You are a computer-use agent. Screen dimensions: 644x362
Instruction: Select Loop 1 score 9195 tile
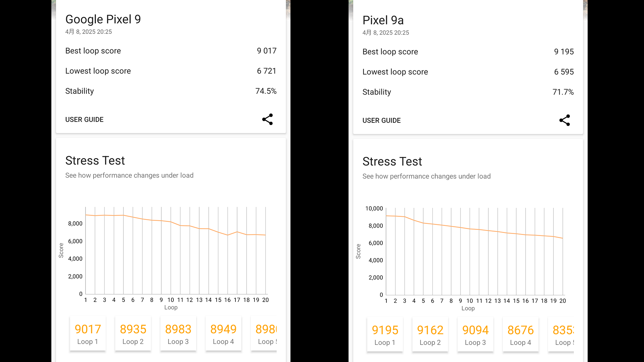point(385,335)
